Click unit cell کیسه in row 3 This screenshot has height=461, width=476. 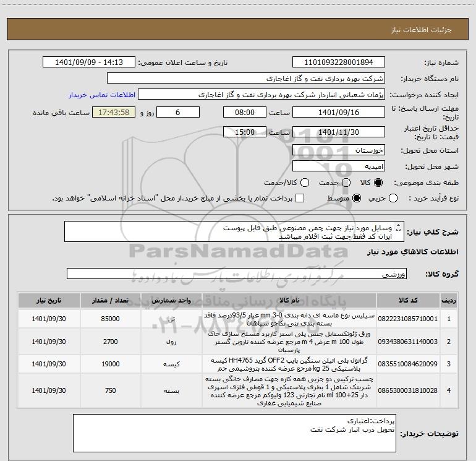tap(171, 364)
